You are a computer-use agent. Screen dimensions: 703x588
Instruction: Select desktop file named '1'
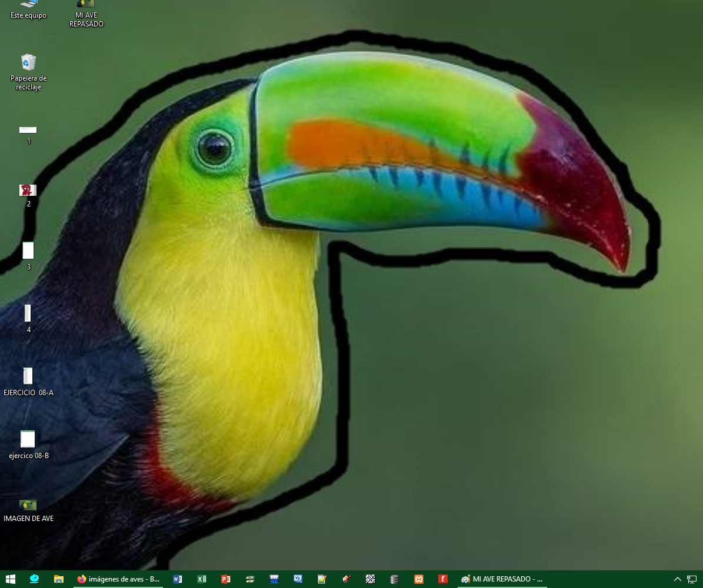point(28,135)
